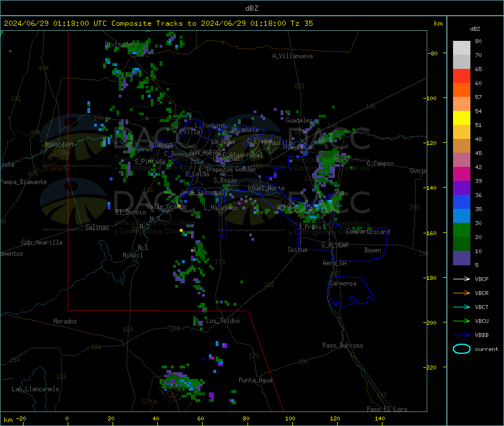Click the 'current' legend label

[x=487, y=349]
